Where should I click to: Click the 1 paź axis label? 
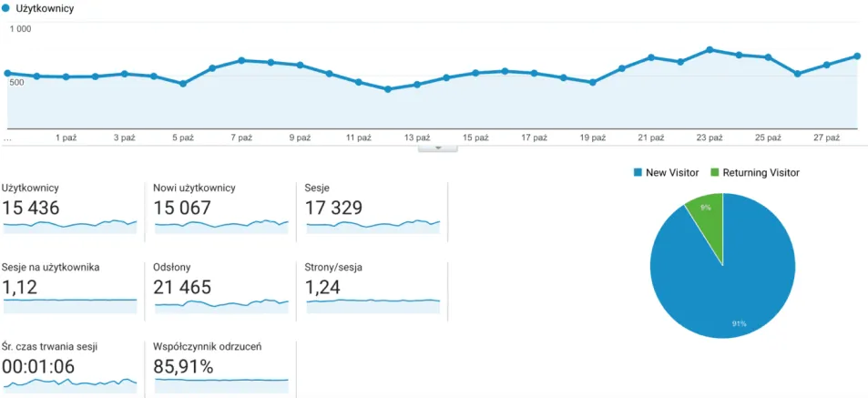pyautogui.click(x=66, y=138)
